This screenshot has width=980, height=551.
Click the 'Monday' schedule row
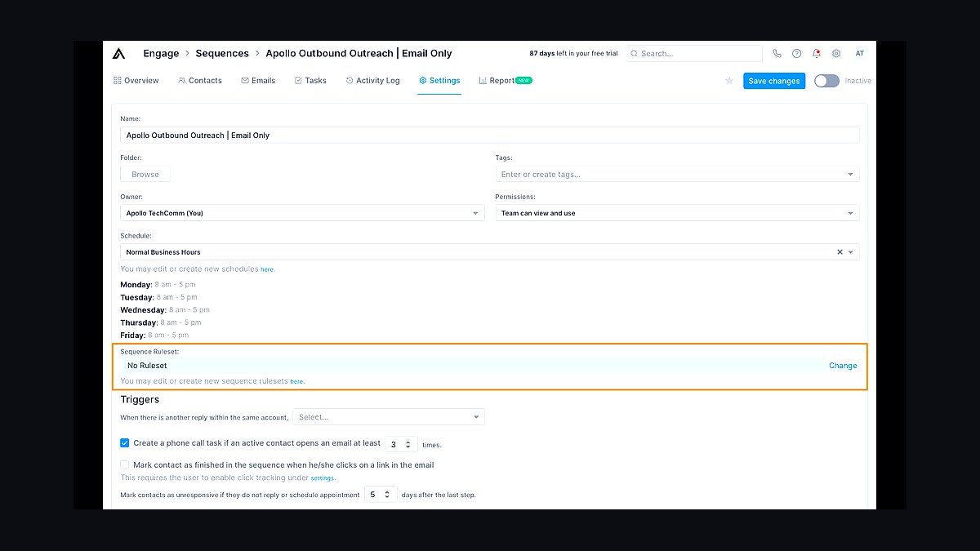click(158, 285)
